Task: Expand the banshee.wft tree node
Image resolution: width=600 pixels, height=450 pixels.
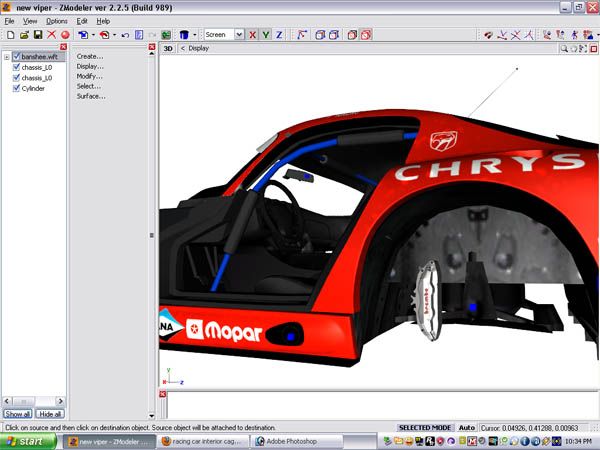Action: [7, 57]
